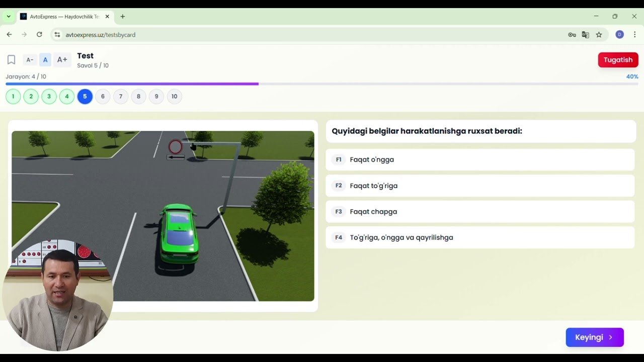Open password manager key icon
This screenshot has height=362, width=644.
[x=572, y=35]
